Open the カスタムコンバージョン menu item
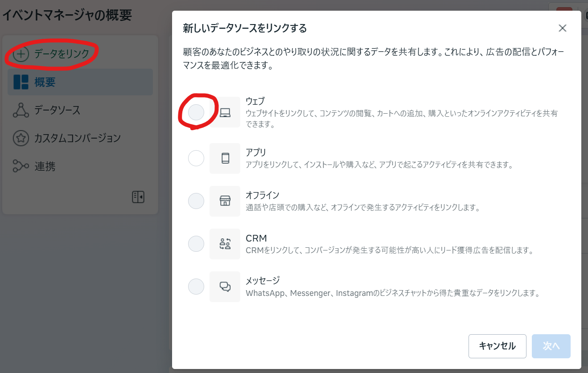 point(78,138)
